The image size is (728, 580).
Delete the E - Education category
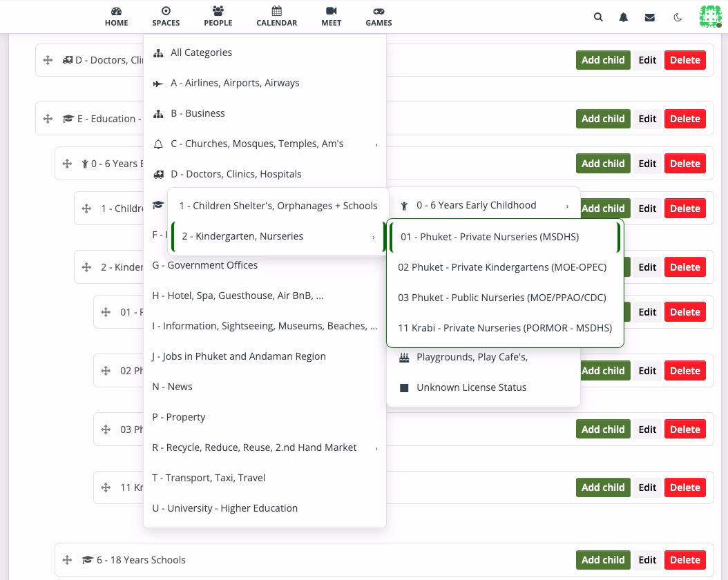tap(684, 119)
